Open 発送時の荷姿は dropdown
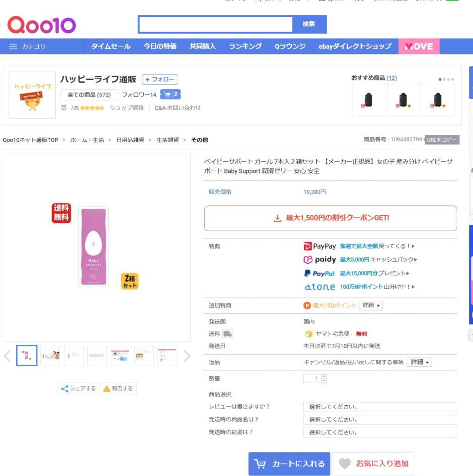This screenshot has height=476, width=473. coord(380,432)
